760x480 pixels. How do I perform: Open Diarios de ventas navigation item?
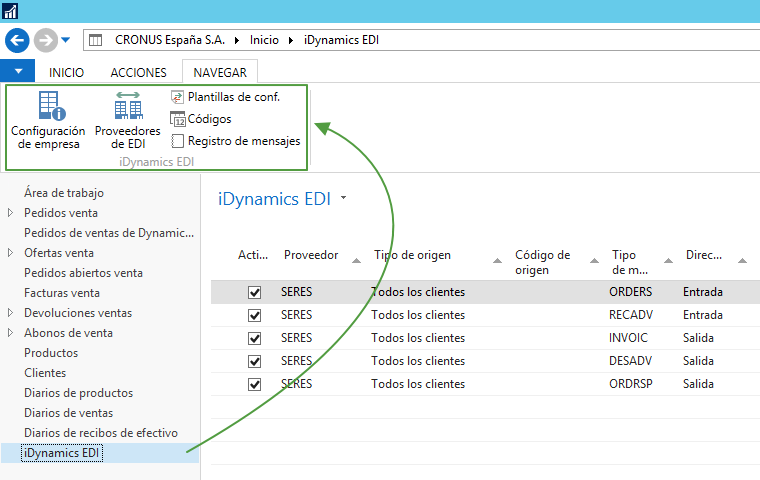tap(68, 413)
